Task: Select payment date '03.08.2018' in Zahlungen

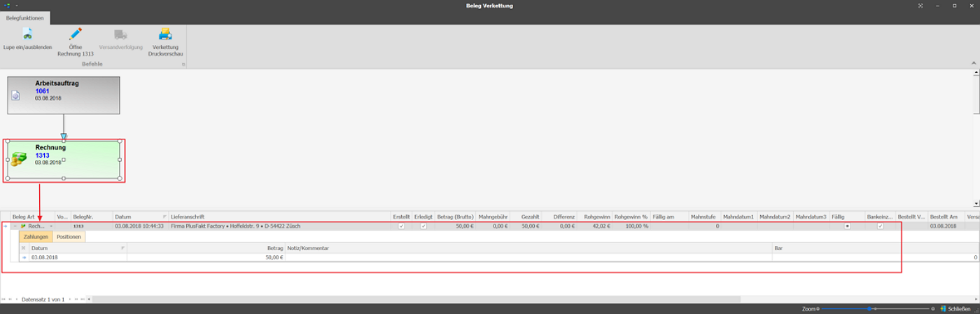Action: (77, 257)
